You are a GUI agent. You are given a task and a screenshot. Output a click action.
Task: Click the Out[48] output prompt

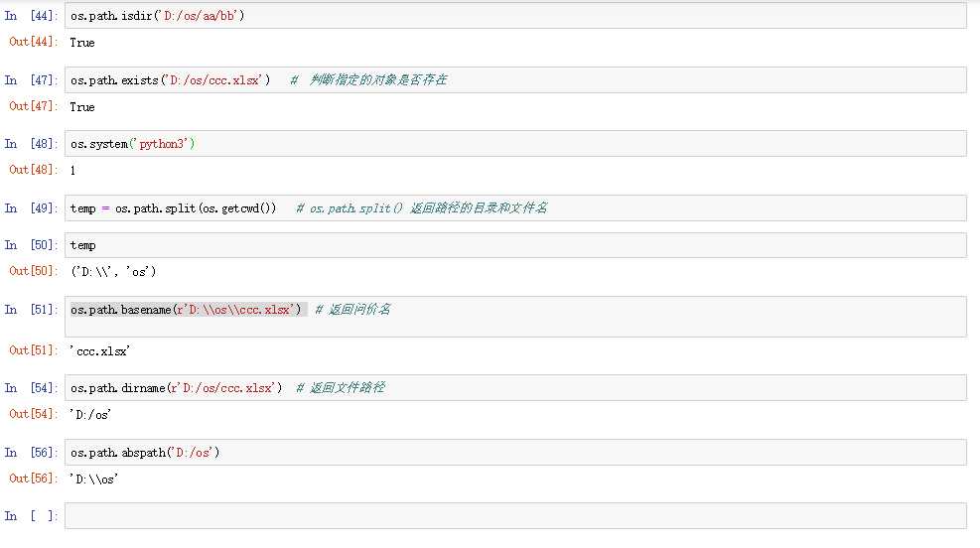[x=33, y=170]
